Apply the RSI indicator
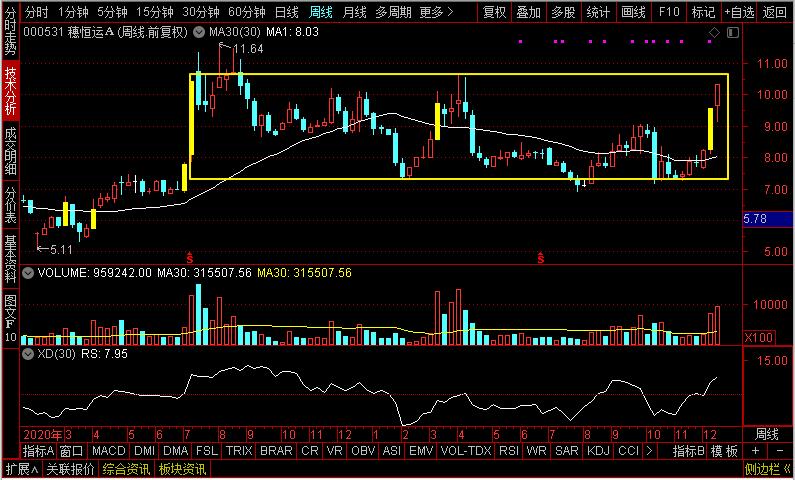The image size is (795, 480). click(x=509, y=451)
